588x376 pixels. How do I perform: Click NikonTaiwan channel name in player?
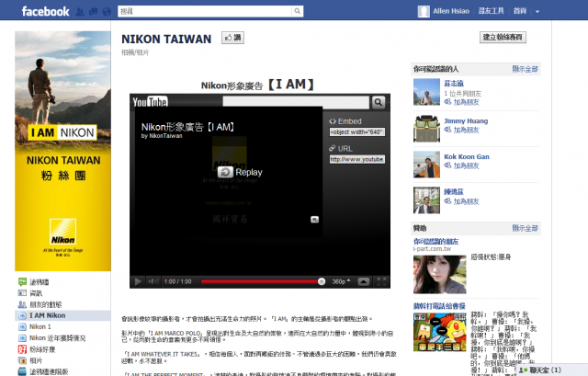[x=165, y=136]
